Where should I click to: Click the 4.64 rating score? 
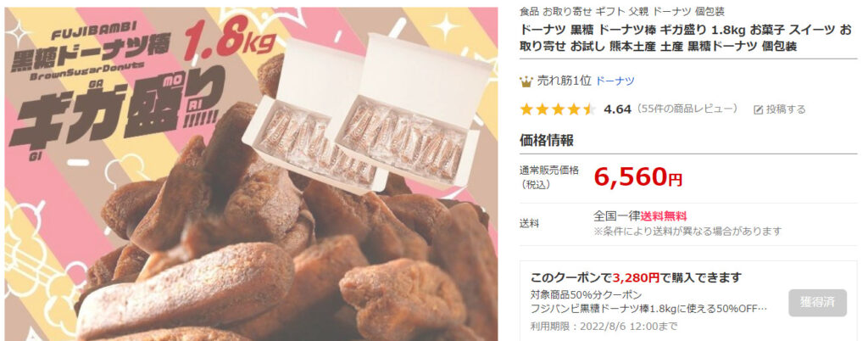click(x=618, y=109)
